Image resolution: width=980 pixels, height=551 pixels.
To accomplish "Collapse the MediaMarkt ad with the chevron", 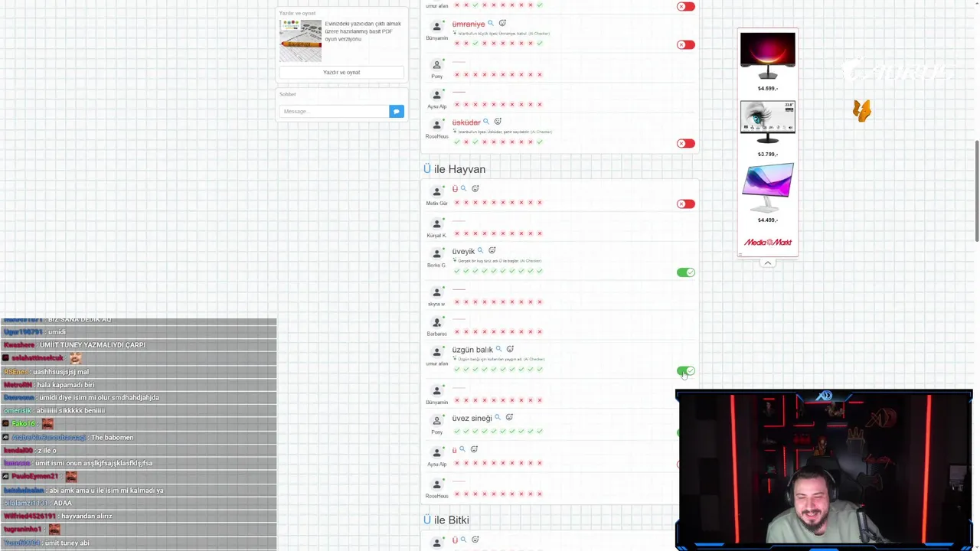I will [767, 262].
